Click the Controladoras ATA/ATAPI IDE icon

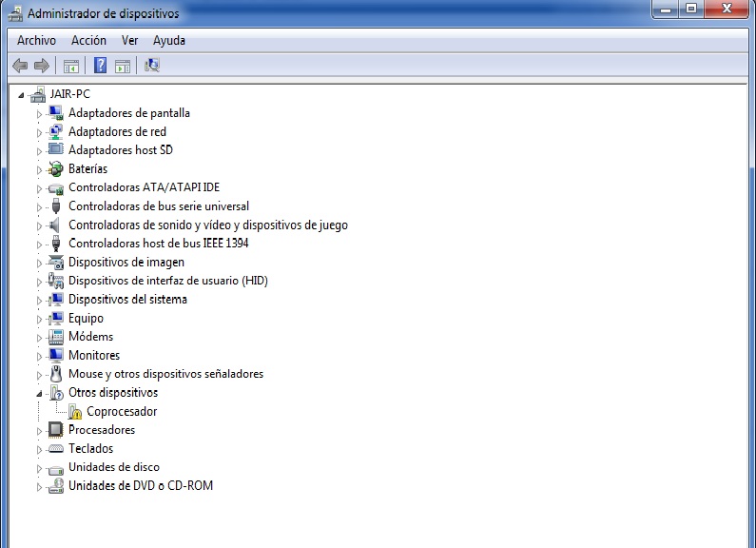pyautogui.click(x=56, y=187)
